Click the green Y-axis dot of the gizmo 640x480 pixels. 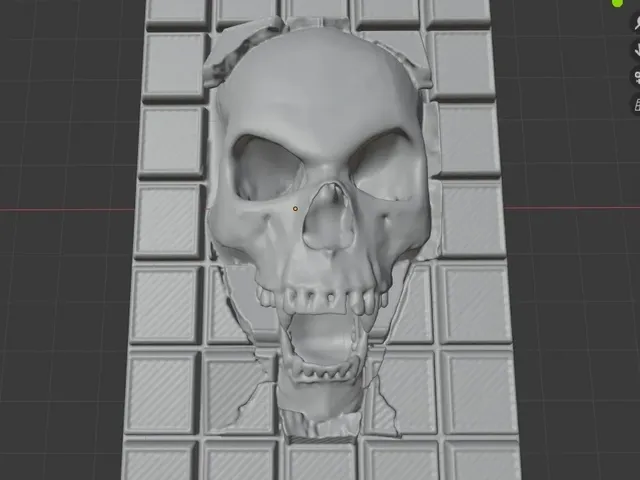(617, 2)
